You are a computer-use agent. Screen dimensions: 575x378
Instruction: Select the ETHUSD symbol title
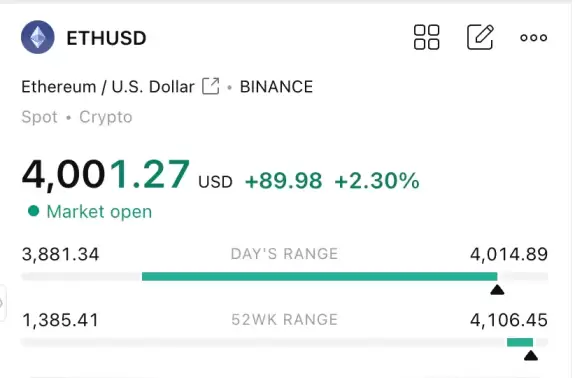pos(106,38)
